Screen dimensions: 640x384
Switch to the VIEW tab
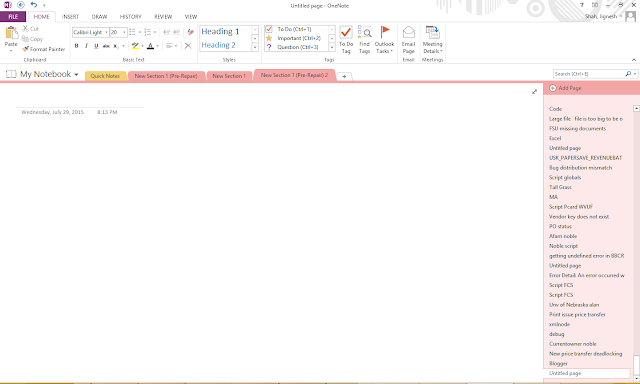191,17
